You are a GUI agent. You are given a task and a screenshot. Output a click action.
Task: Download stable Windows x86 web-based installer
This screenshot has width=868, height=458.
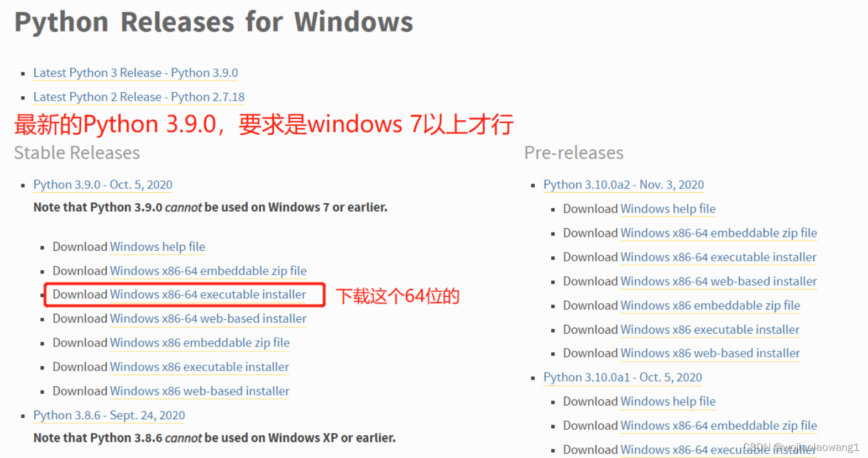[x=200, y=391]
